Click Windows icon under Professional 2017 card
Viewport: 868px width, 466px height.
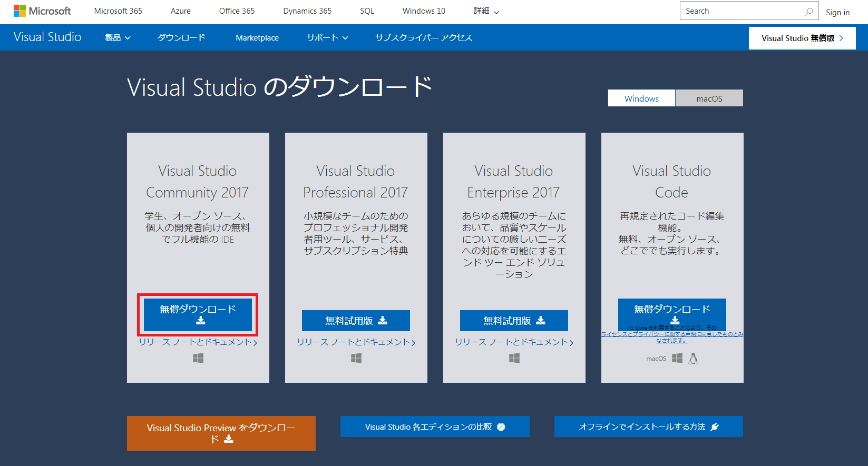click(x=356, y=358)
